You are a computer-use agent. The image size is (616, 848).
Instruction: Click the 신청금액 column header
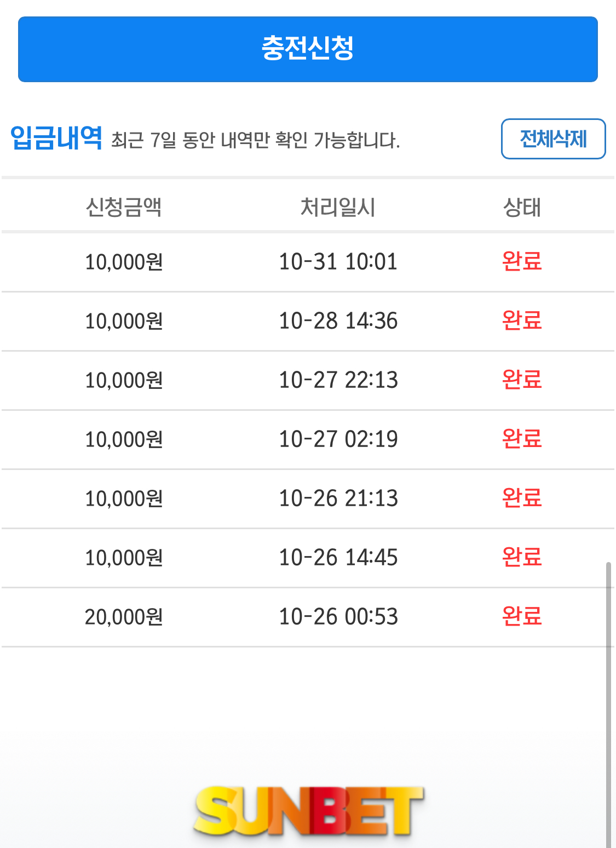124,207
